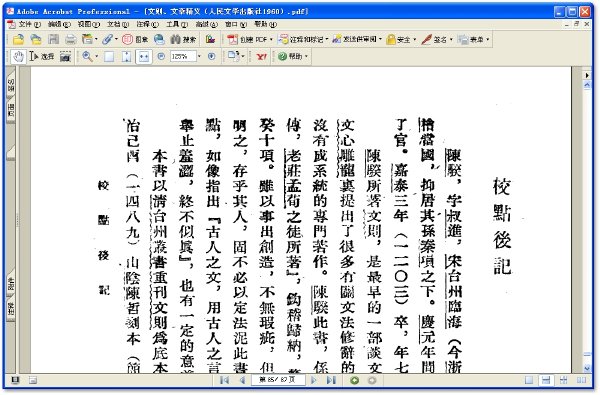Switch to Single Page layout in the status bar
600x395 pixels.
529,380
